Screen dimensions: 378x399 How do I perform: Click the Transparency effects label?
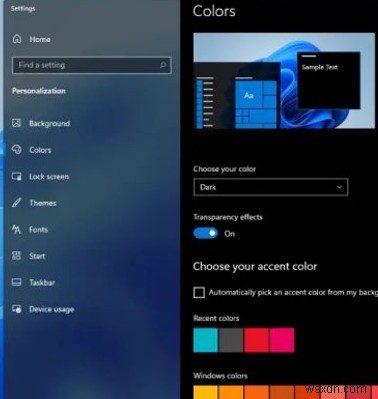click(228, 217)
